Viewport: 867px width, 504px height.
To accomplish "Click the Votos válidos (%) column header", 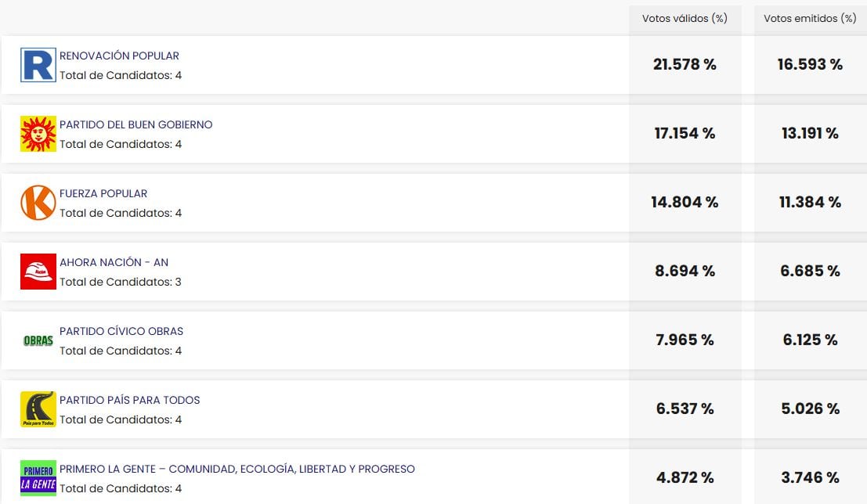I will click(x=685, y=19).
